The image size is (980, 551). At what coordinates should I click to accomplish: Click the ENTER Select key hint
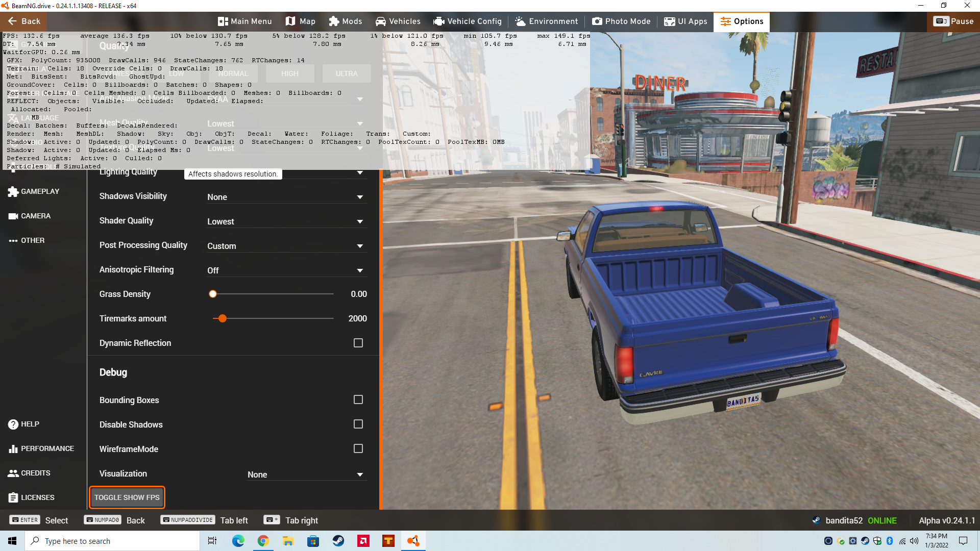click(x=39, y=520)
